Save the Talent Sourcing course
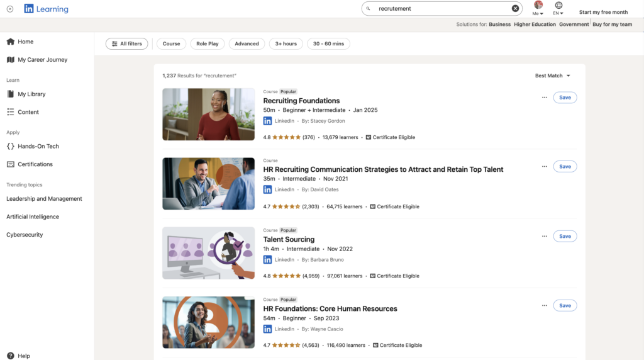 tap(565, 236)
